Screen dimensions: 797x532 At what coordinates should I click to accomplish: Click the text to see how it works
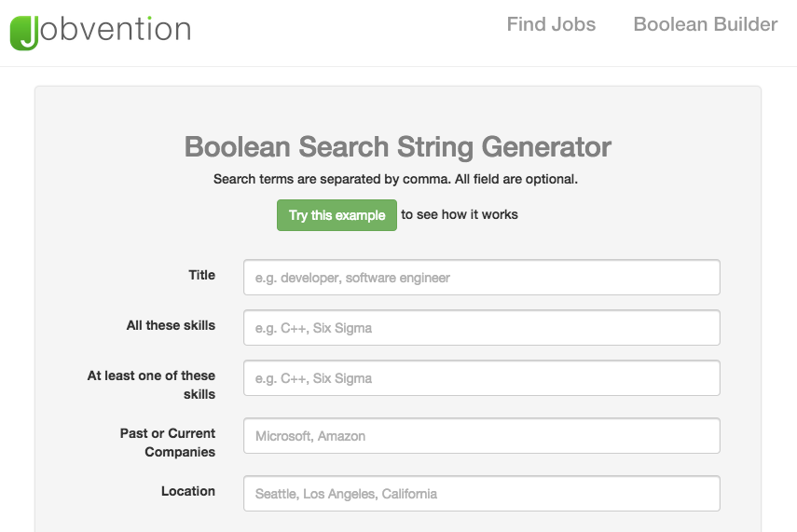pyautogui.click(x=460, y=214)
